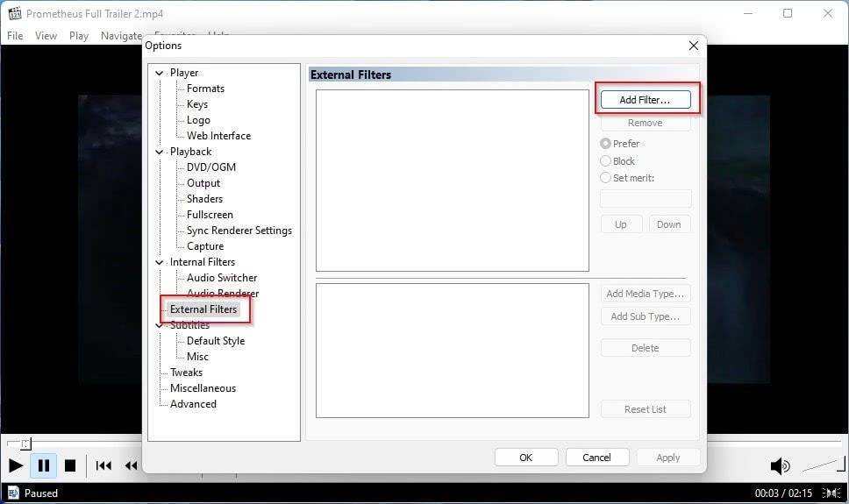
Task: Select Miscellaneous in the tree
Action: pyautogui.click(x=203, y=388)
